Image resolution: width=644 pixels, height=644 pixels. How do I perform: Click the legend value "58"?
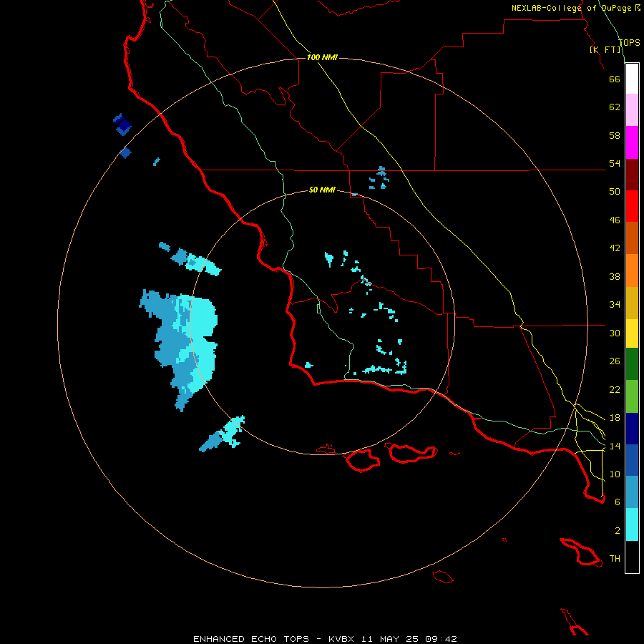pyautogui.click(x=615, y=135)
